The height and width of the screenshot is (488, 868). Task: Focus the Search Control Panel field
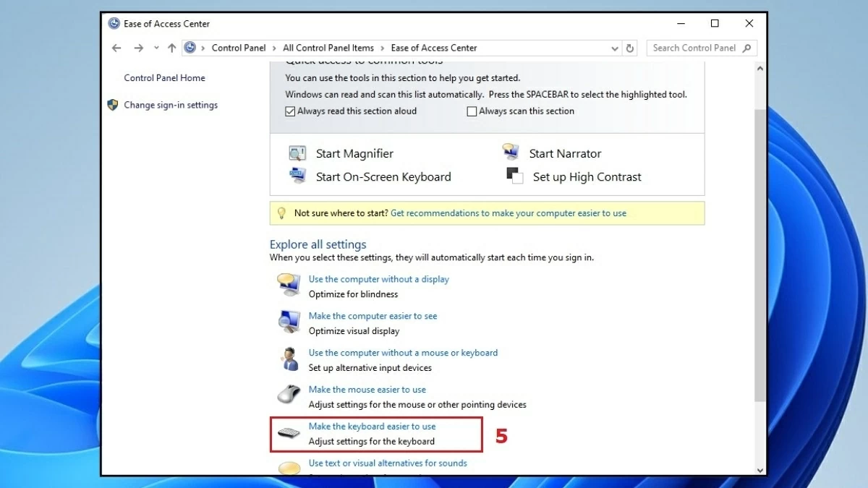[693, 48]
